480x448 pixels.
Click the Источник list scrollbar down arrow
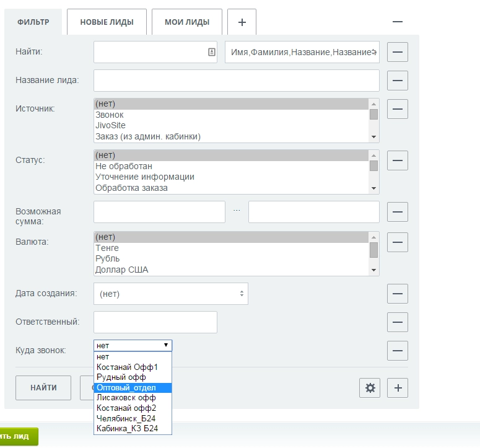pos(373,136)
